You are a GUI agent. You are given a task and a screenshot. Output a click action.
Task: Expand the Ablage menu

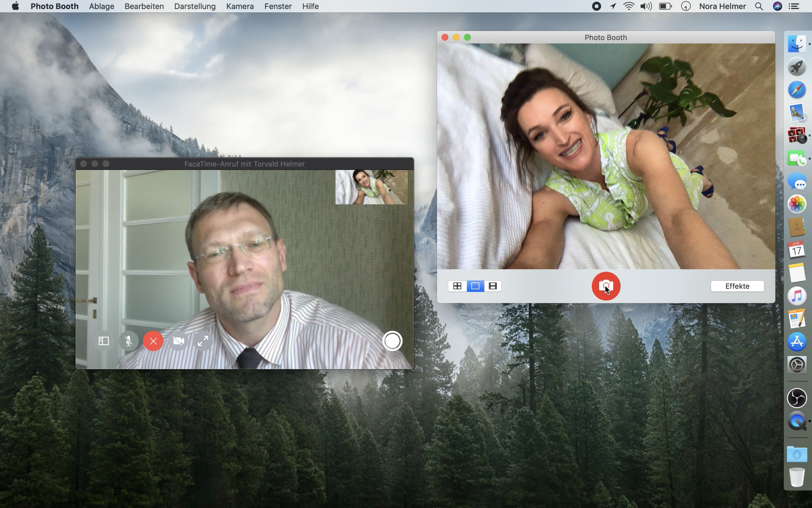(101, 6)
